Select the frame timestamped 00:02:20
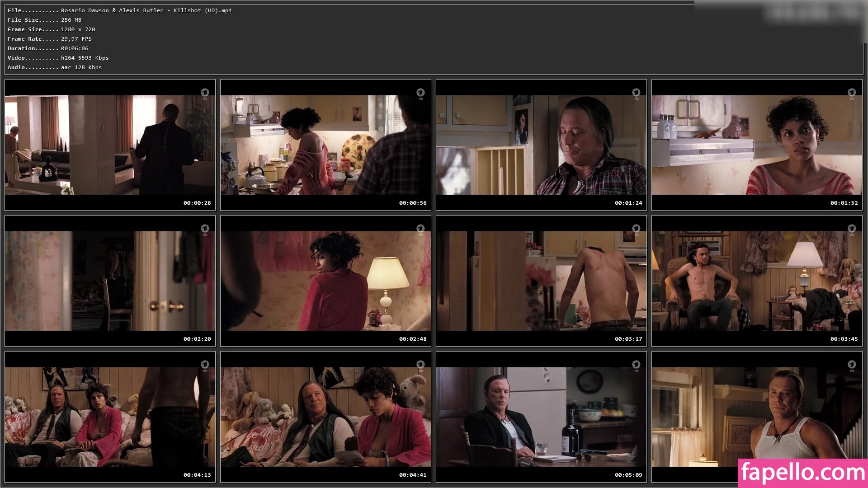 pos(110,281)
